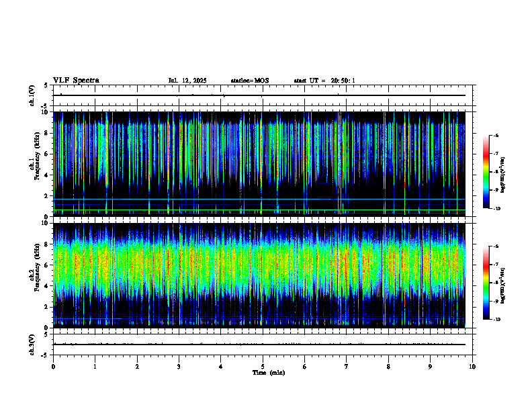Select the ch.2 spectrogram color scale bar
This screenshot has width=532, height=411.
(x=486, y=283)
